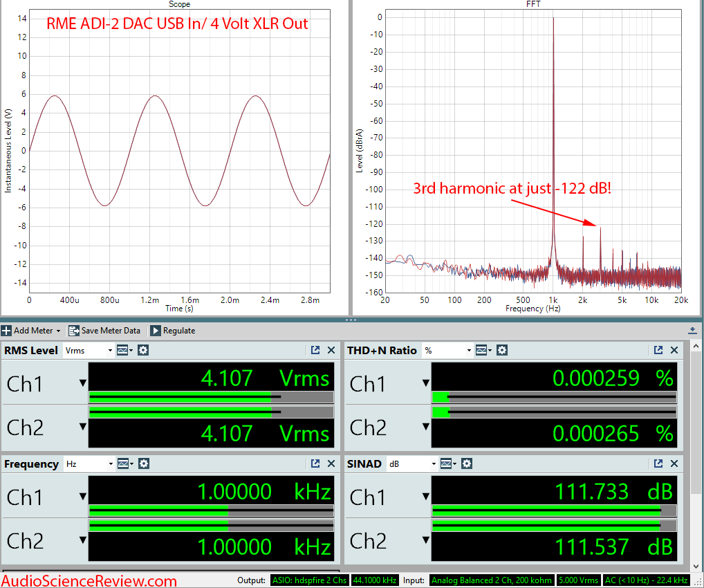Click the AC (<10 Hz) - 22.4 kHz filter field
The height and width of the screenshot is (588, 704).
point(646,580)
